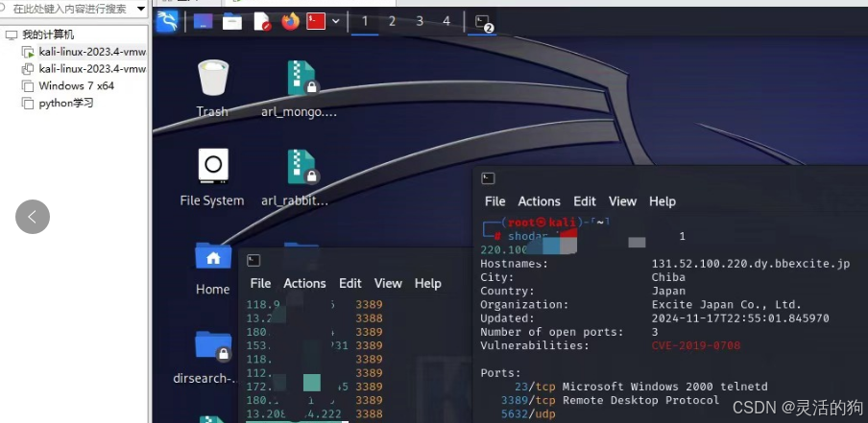Open Actions menu in Shodan host terminal
The image size is (868, 423).
tap(540, 201)
